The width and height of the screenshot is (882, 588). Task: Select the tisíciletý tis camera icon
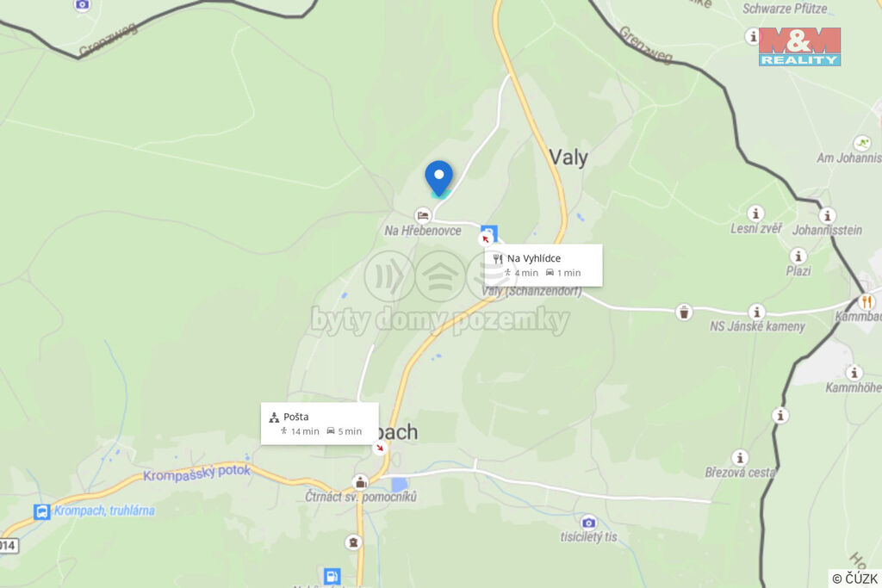coord(588,523)
